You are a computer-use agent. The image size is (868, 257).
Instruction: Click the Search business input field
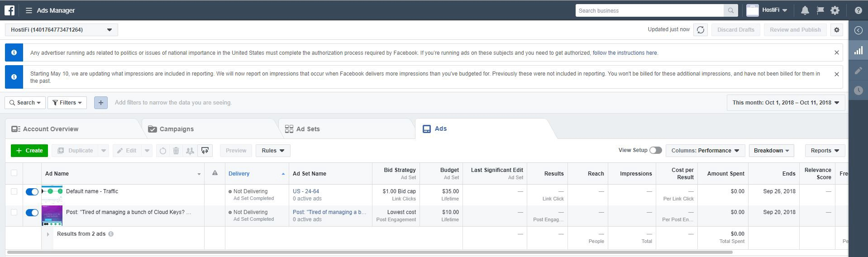pos(649,10)
